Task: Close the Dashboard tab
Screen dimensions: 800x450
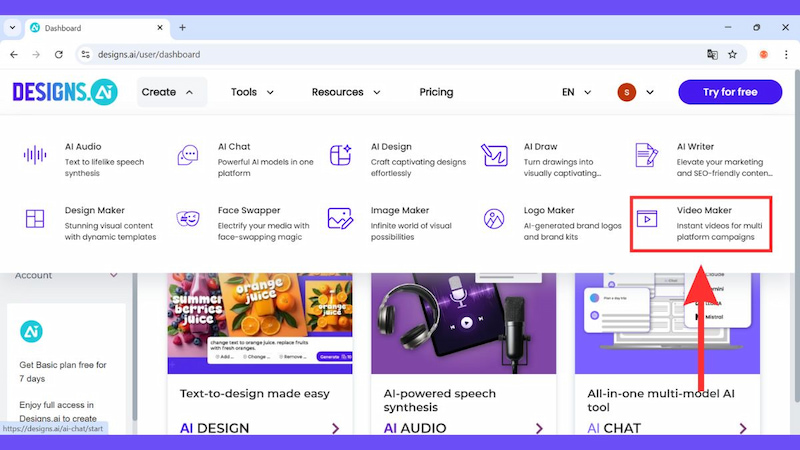Action: coord(160,28)
